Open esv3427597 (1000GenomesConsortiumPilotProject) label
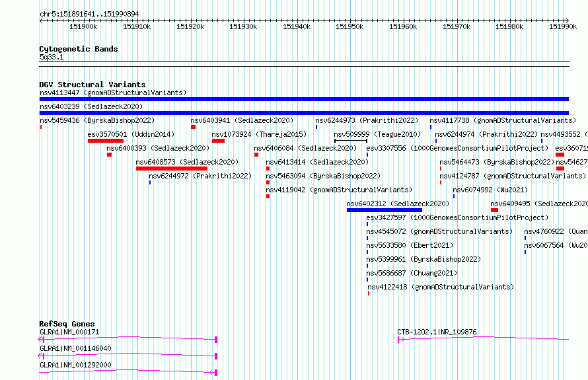The image size is (588, 380). (457, 217)
